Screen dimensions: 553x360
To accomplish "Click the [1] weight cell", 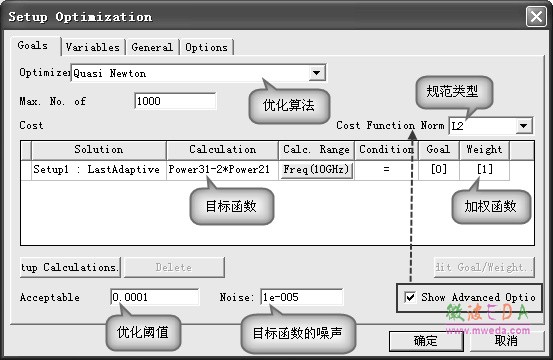I will (x=484, y=170).
